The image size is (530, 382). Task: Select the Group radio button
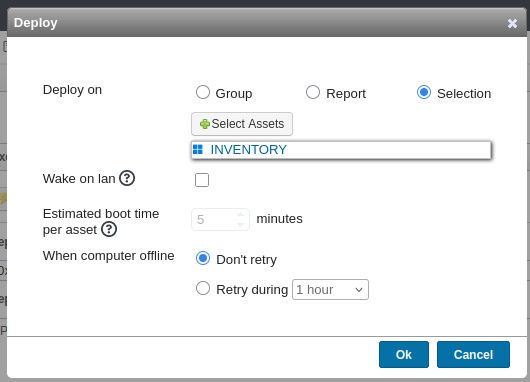click(x=203, y=92)
